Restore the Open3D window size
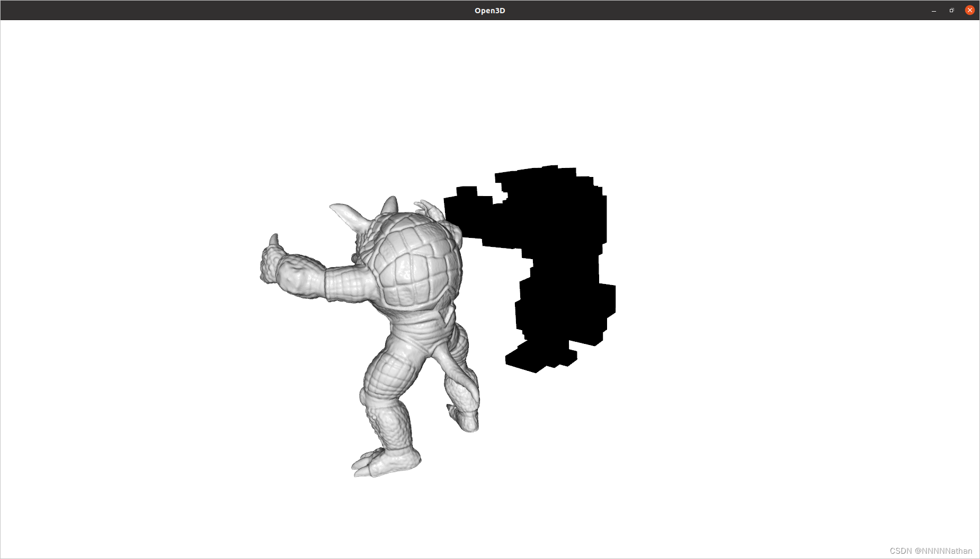Screen dimensions: 980x559 click(951, 11)
